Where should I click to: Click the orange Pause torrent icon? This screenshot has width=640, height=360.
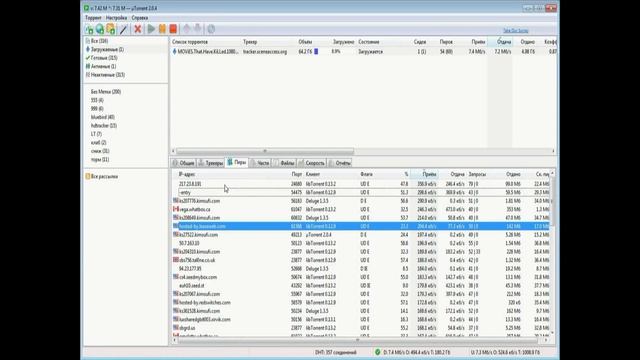[162, 29]
